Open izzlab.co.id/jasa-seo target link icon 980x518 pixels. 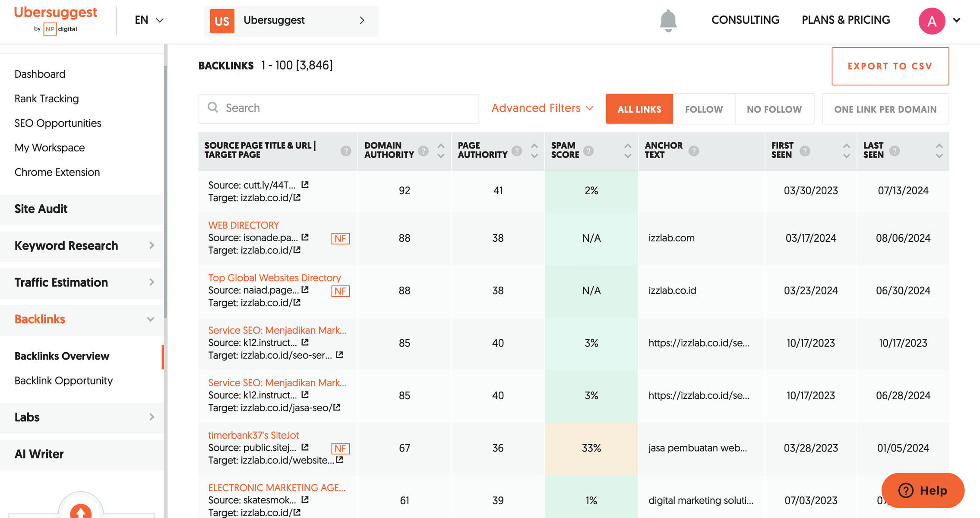click(x=337, y=407)
